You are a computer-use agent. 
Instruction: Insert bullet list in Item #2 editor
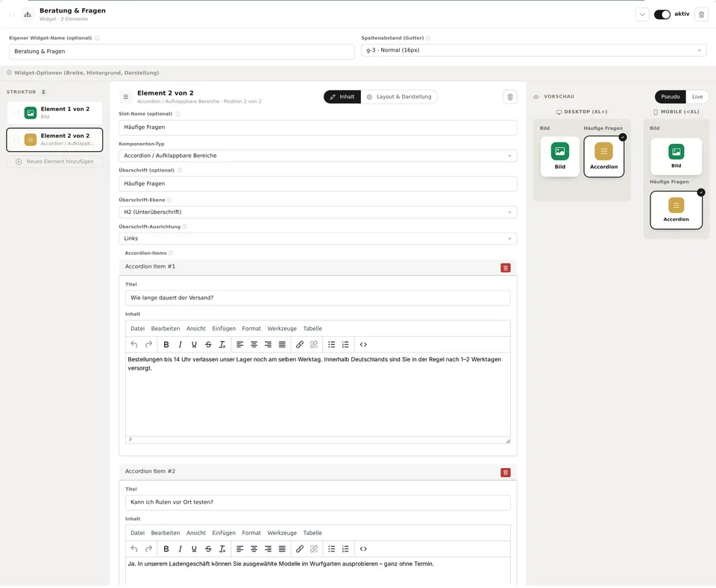331,549
